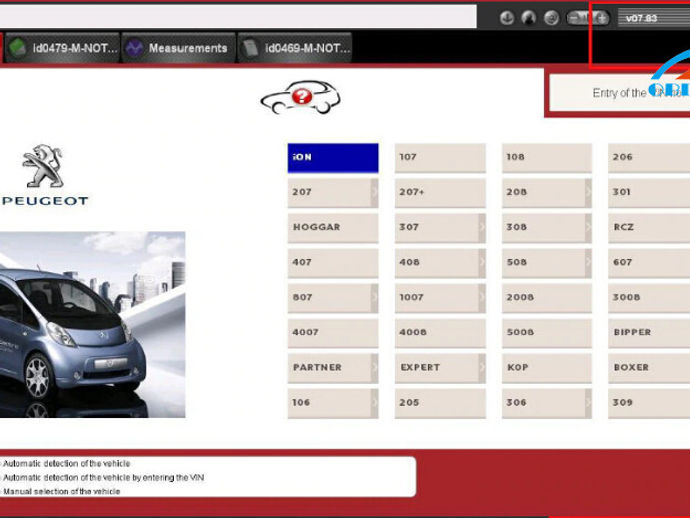Expand the 207 model submenu arrow
The width and height of the screenshot is (690, 518).
[x=374, y=193]
